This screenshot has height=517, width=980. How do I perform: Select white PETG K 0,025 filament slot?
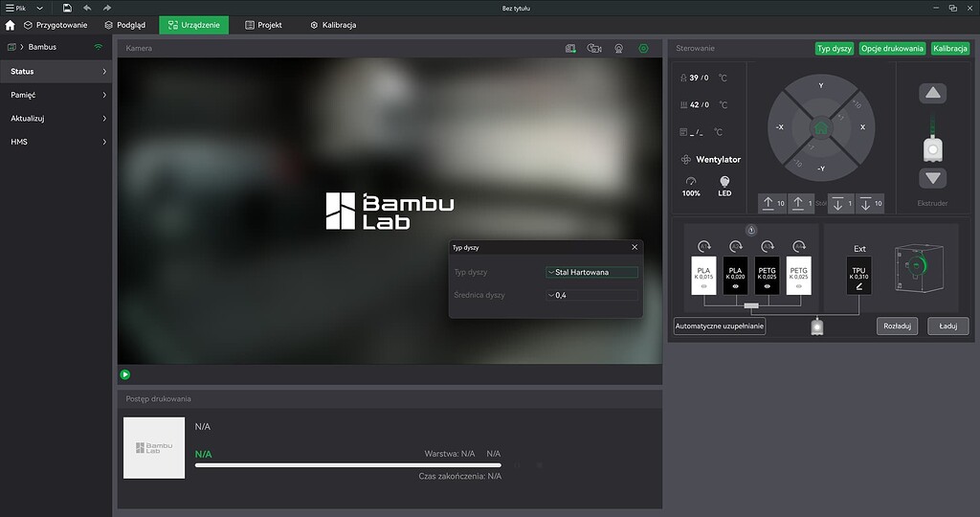coord(799,275)
